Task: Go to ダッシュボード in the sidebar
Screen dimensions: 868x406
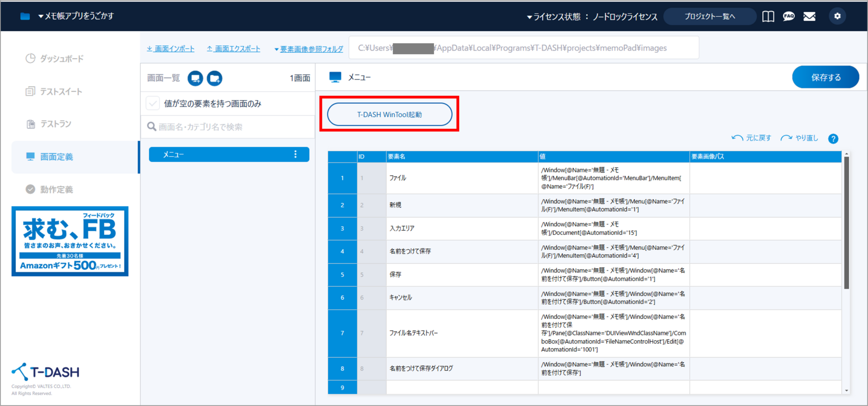Action: coord(61,59)
